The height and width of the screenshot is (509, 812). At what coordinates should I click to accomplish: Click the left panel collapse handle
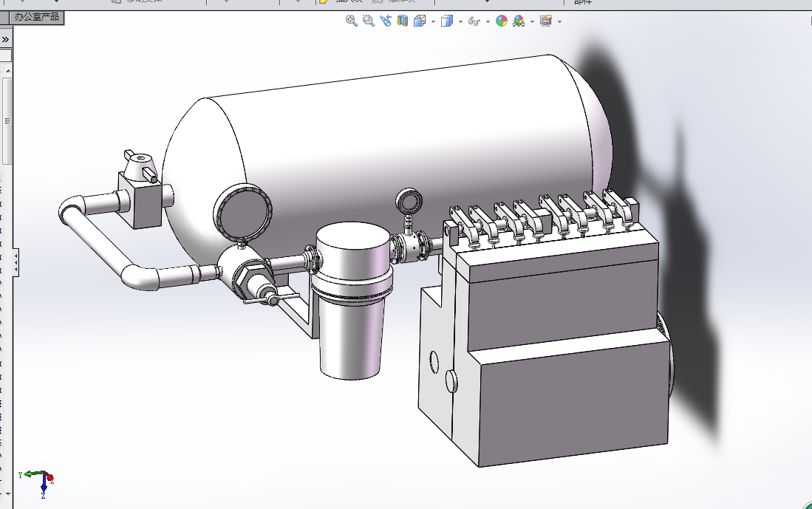(x=16, y=262)
